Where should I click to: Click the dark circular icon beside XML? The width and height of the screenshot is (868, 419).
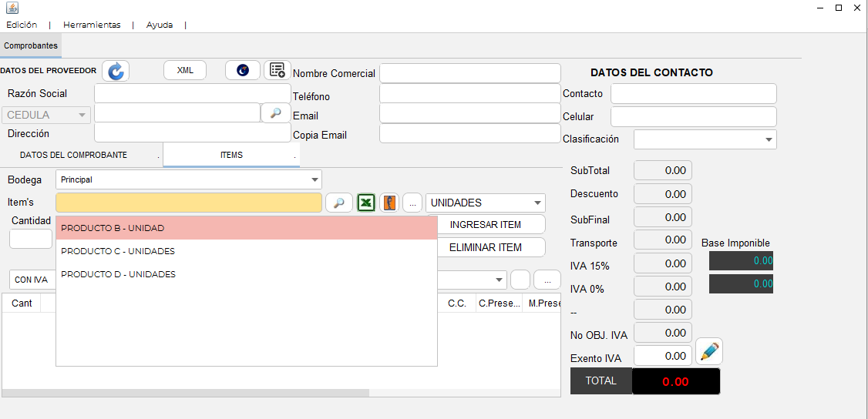point(243,70)
